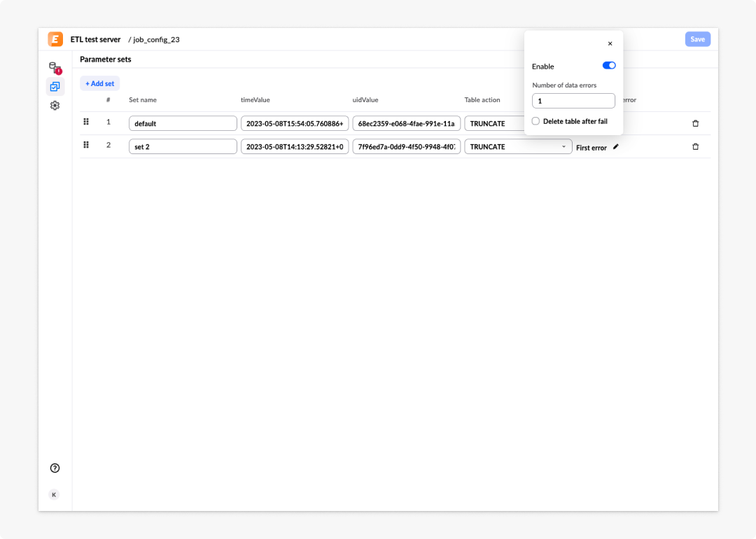756x539 pixels.
Task: Click uidValue field starting 7f96ed7a
Action: pos(407,146)
